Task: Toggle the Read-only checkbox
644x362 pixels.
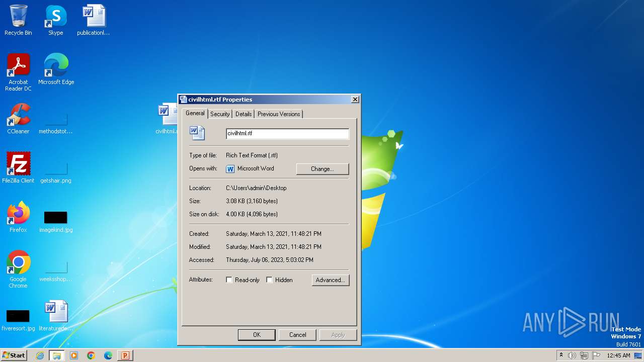Action: 229,280
